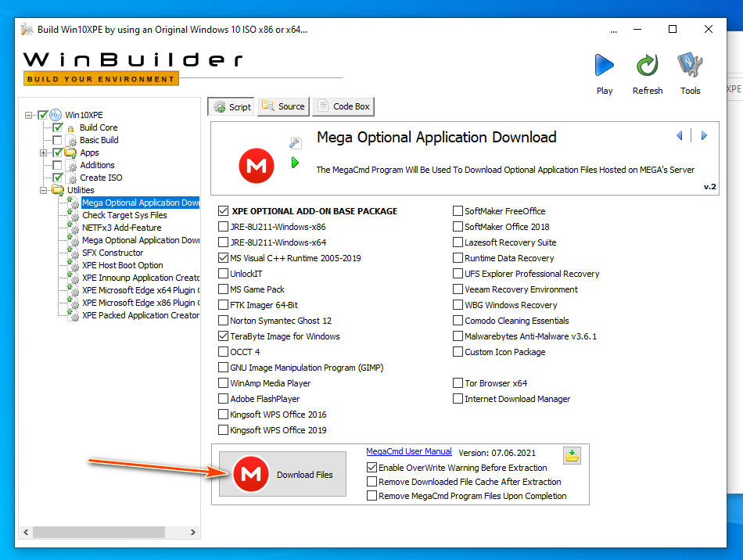Image resolution: width=743 pixels, height=560 pixels.
Task: Click the Win10XPE disc icon in tree
Action: (x=56, y=115)
